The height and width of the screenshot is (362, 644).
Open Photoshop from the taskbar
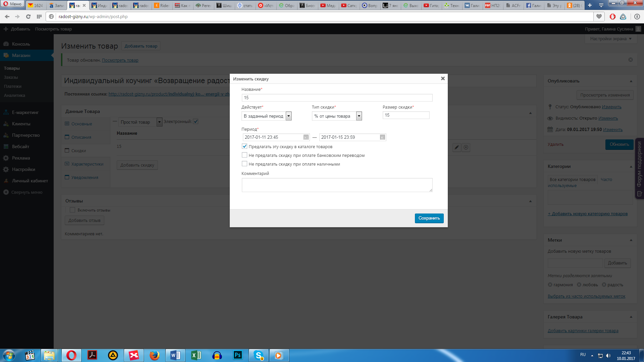[237, 355]
